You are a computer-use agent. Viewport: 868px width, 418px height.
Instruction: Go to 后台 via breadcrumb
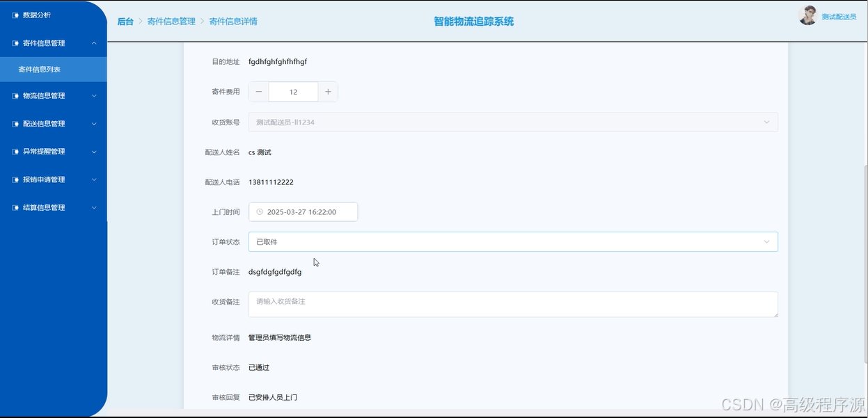[x=125, y=22]
